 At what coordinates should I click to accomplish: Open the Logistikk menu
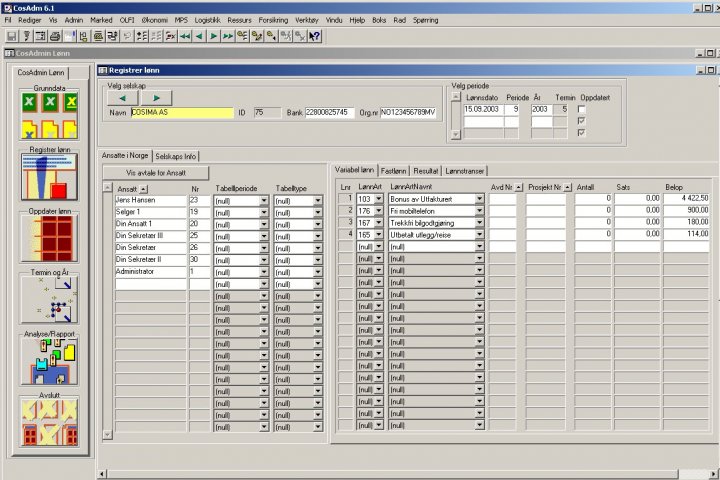pos(208,20)
